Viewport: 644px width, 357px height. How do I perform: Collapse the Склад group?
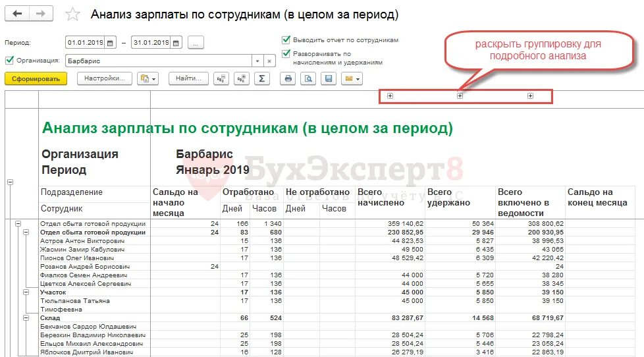click(x=26, y=317)
